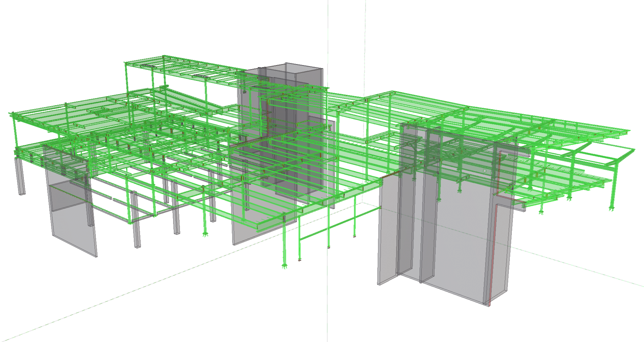Select the far-left corner of the green roof
Viewport: 644px width, 342px height.
click(10, 114)
